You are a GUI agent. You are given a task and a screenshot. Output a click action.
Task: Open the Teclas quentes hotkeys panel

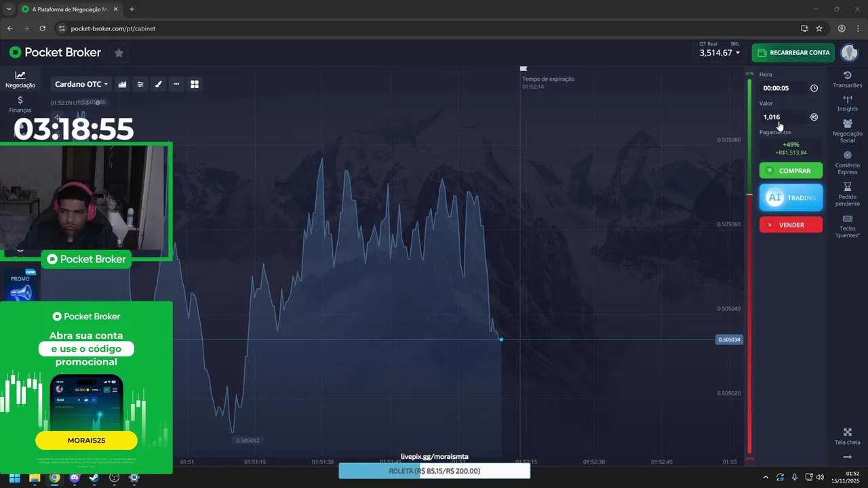[x=848, y=226]
